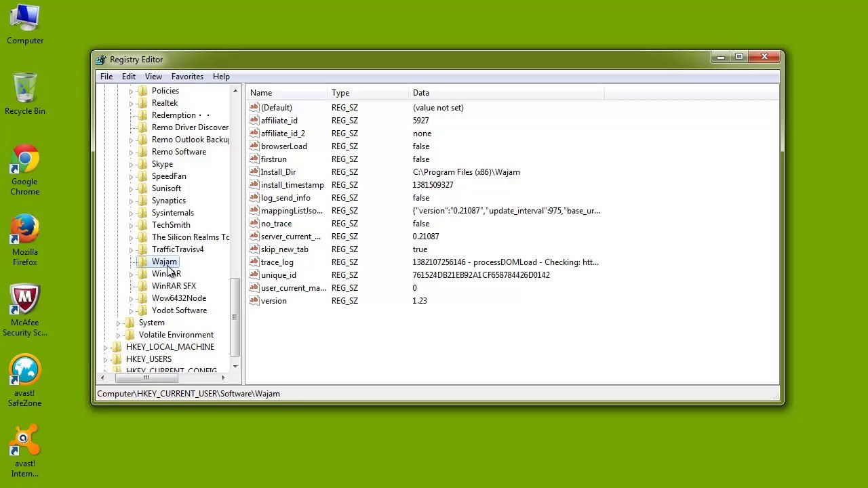Select the Wajam registry key
868x488 pixels.
164,262
